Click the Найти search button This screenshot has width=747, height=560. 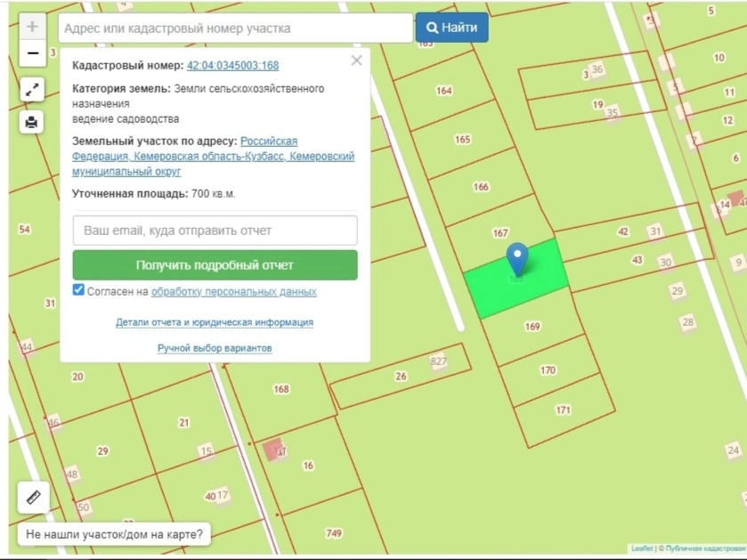coord(451,28)
